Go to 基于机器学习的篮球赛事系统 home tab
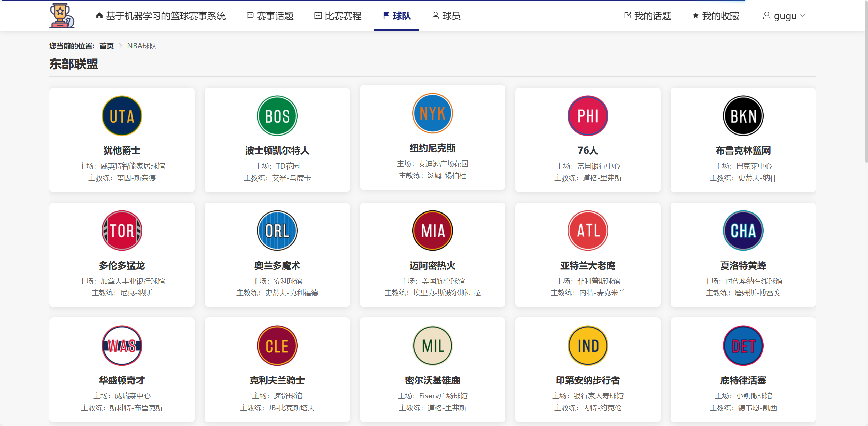The height and width of the screenshot is (426, 868). click(x=161, y=16)
